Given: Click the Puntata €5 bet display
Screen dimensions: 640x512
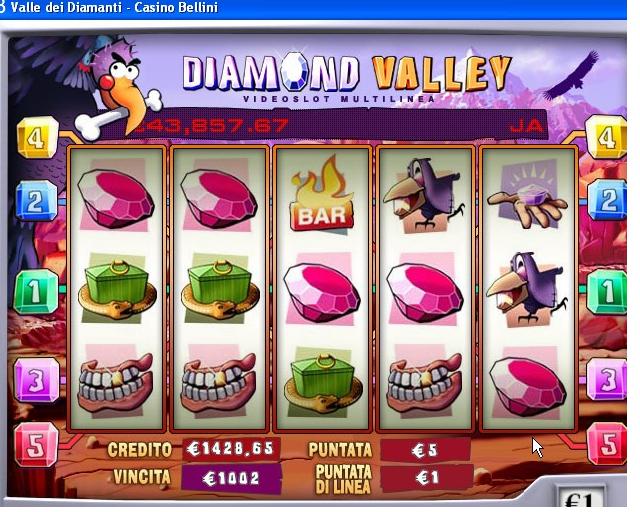Looking at the screenshot, I should [x=426, y=450].
